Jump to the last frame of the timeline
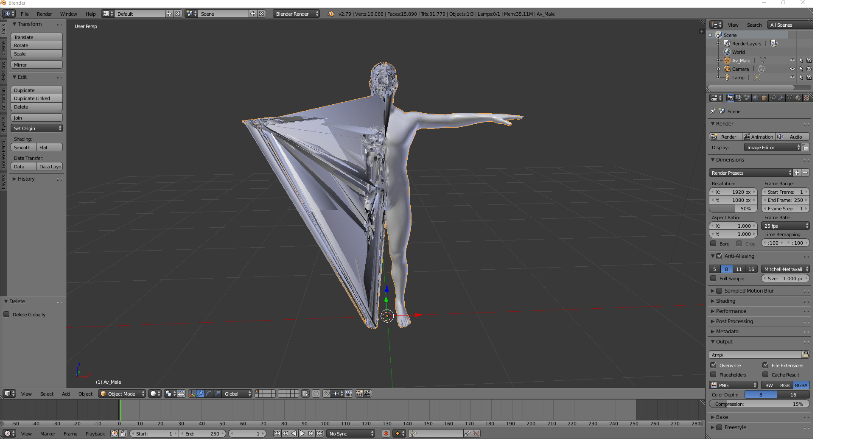Image resolution: width=868 pixels, height=441 pixels. 320,433
